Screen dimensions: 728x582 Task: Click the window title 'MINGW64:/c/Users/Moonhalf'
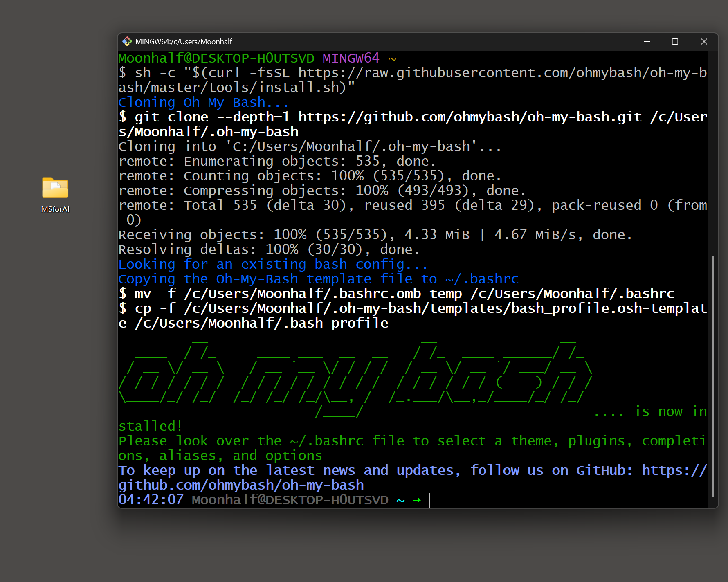click(184, 42)
